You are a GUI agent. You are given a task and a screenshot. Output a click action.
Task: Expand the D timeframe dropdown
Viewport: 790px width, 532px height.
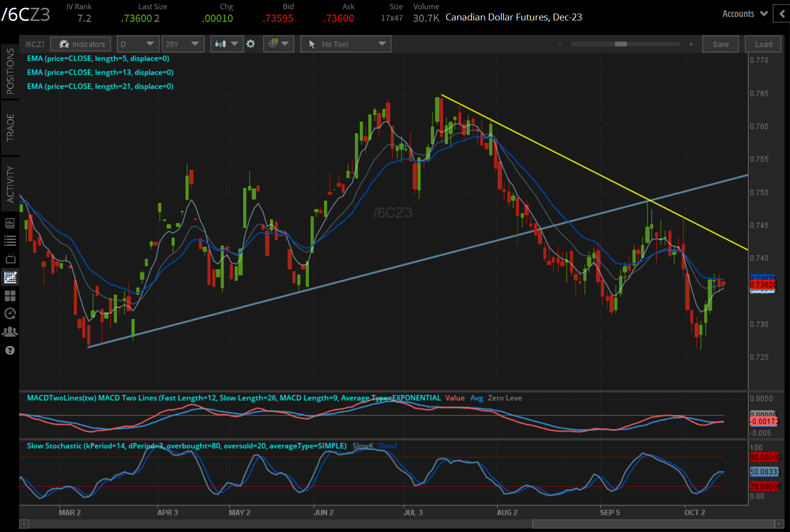[137, 44]
